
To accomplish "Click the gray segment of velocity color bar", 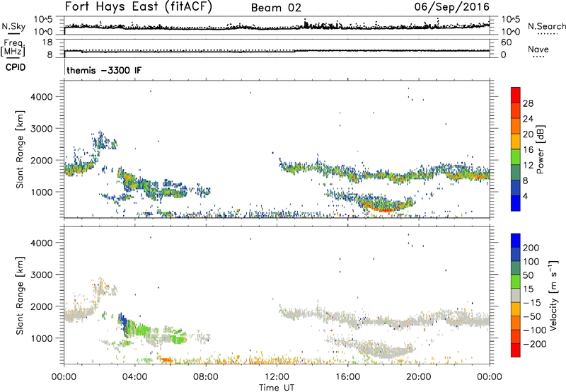I will (516, 295).
